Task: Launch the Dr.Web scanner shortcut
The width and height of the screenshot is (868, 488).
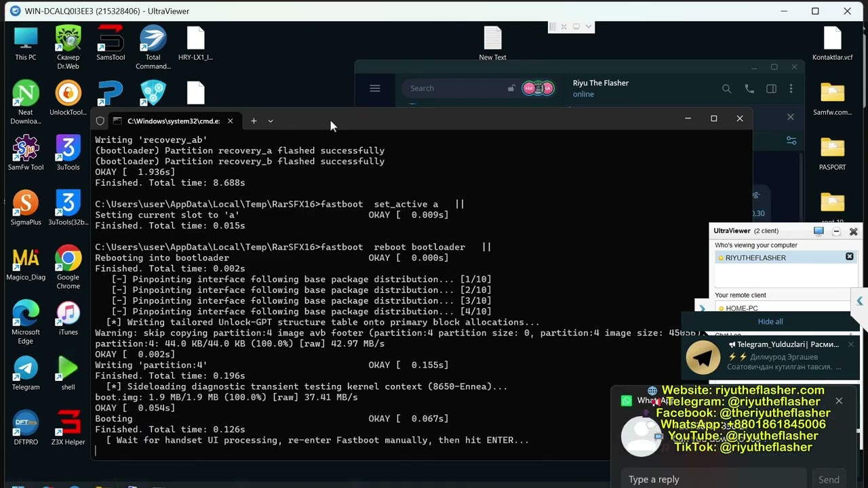Action: point(68,47)
